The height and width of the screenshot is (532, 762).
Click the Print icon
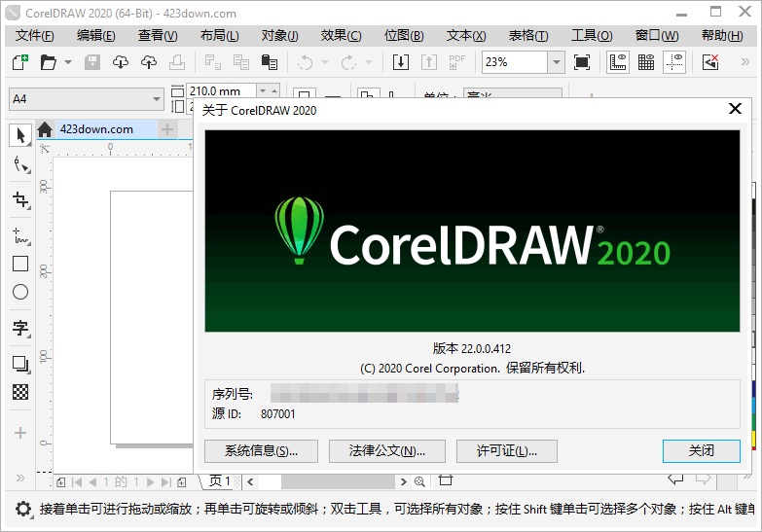point(177,62)
